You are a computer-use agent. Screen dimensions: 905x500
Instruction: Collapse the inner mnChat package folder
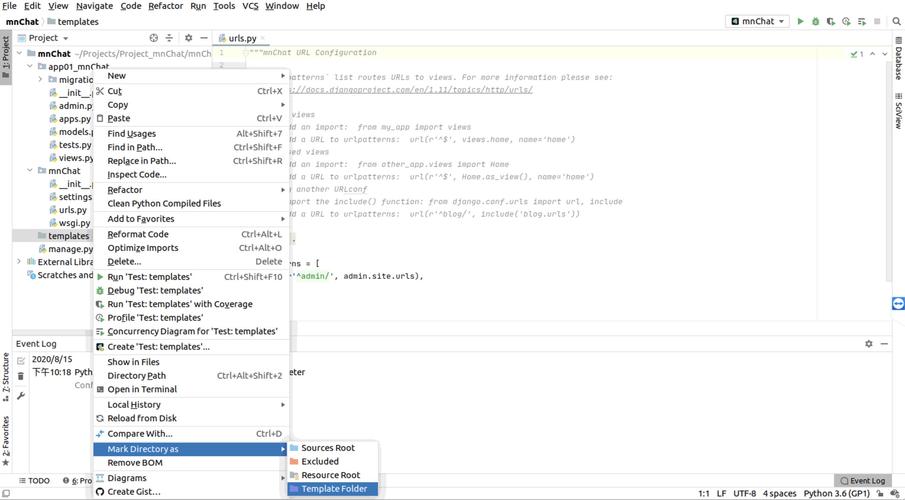click(x=29, y=171)
